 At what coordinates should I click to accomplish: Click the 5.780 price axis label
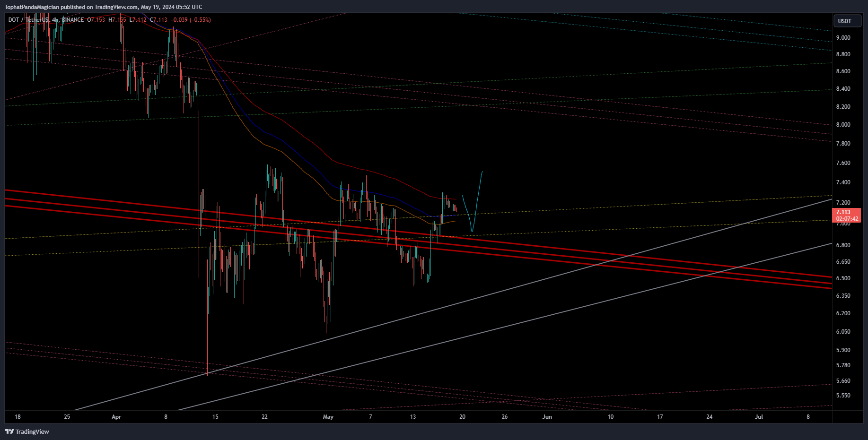(843, 365)
